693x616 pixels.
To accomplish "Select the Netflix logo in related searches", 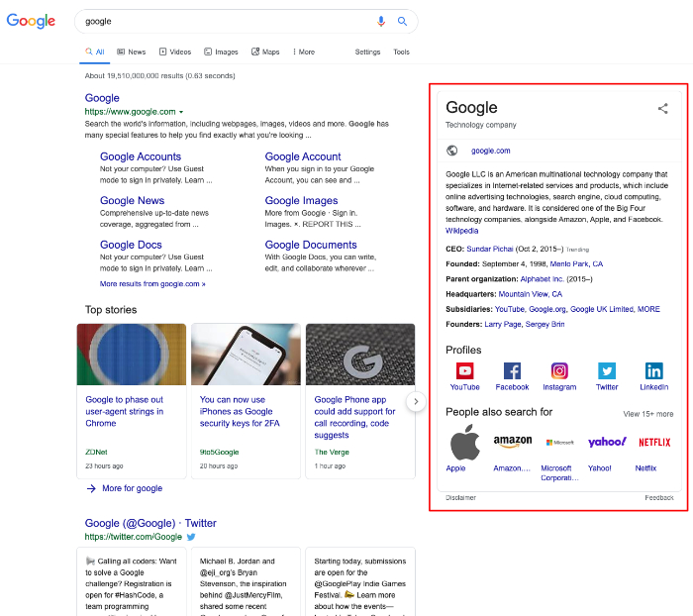I will [x=654, y=443].
